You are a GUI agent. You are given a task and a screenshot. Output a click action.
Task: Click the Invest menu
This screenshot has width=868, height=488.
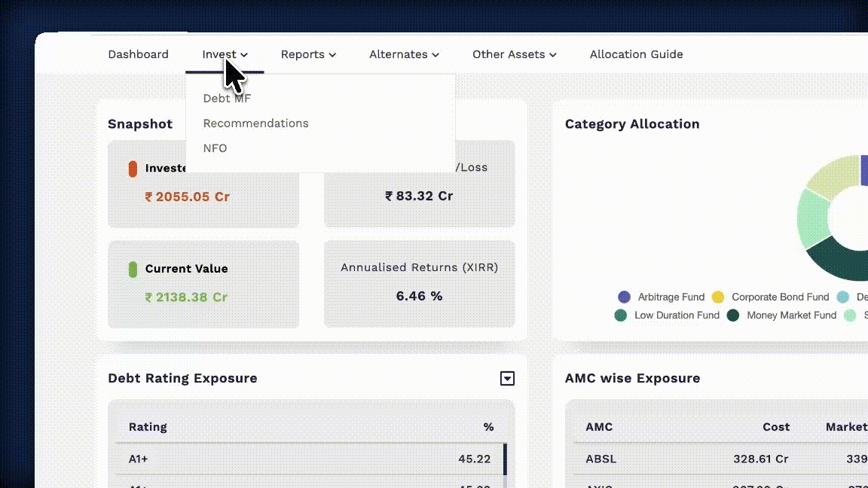tap(225, 54)
